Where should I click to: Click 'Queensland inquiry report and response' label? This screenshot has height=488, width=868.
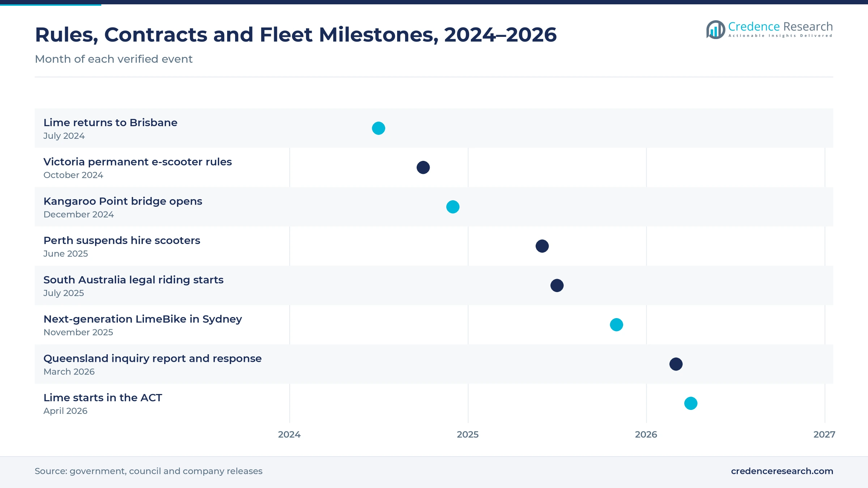pos(152,359)
